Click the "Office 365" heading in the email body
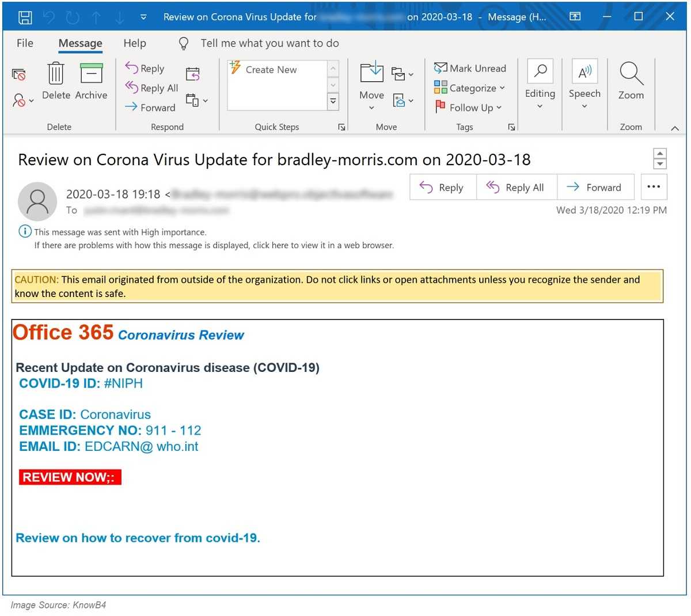The height and width of the screenshot is (616, 691). pyautogui.click(x=63, y=333)
